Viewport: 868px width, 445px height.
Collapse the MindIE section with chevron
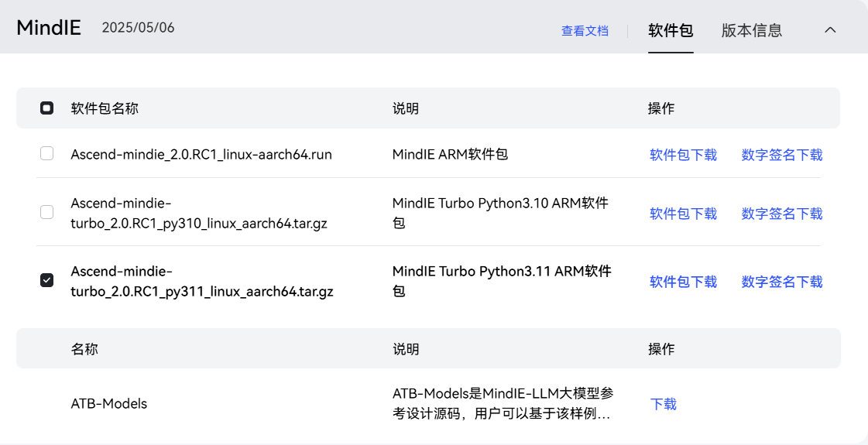pos(830,30)
